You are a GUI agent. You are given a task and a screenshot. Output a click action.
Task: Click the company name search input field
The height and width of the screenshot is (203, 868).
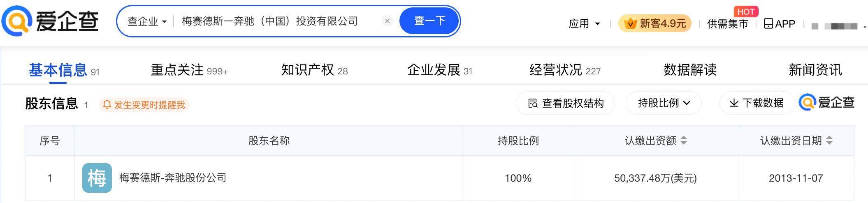[276, 21]
